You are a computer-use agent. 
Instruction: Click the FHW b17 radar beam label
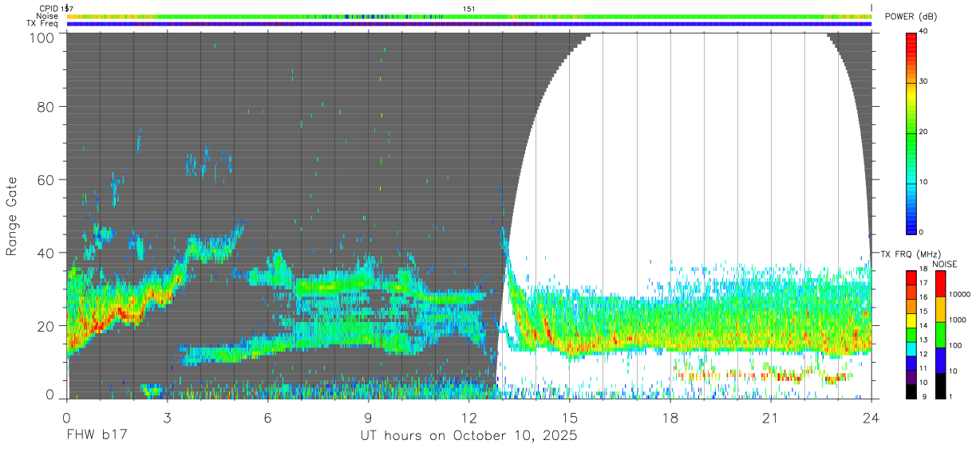pyautogui.click(x=97, y=436)
